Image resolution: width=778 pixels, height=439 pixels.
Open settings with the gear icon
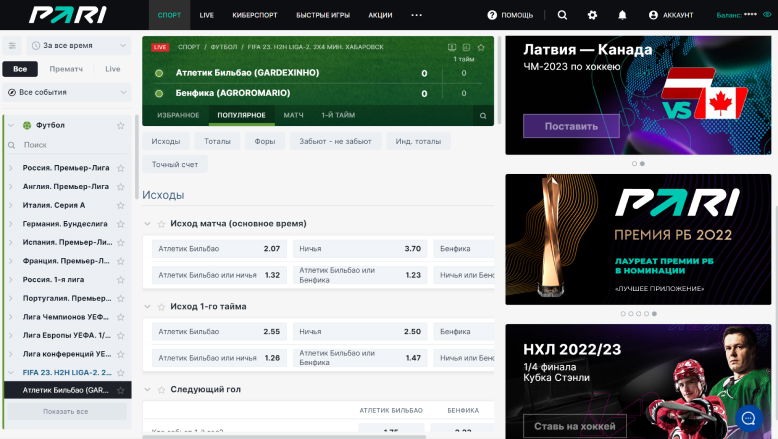click(592, 15)
